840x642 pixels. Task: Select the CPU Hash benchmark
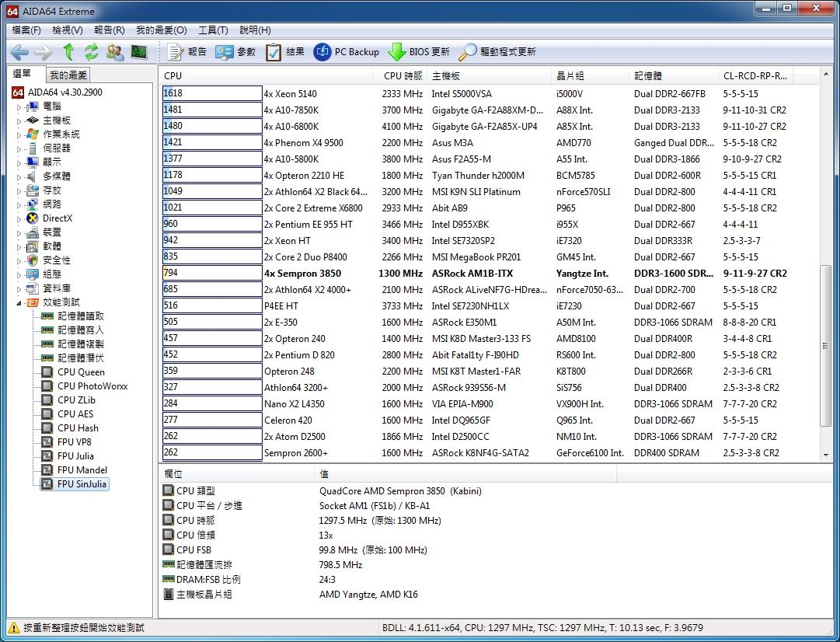(x=78, y=427)
